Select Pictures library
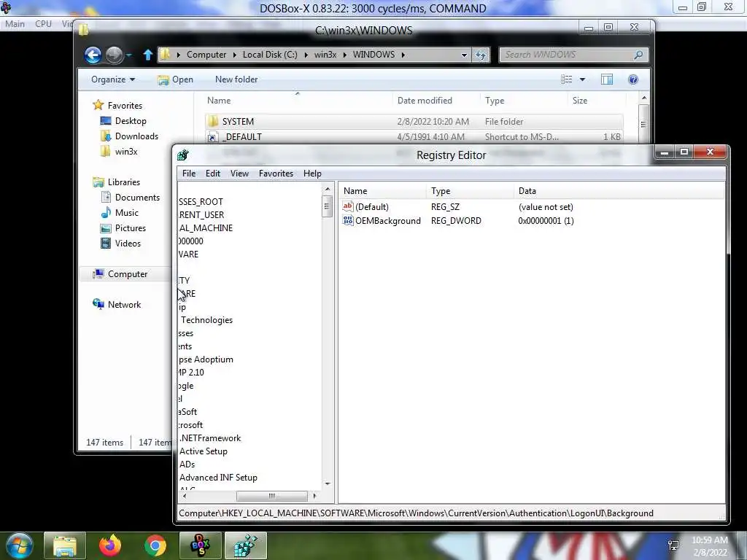The width and height of the screenshot is (747, 560). click(123, 228)
